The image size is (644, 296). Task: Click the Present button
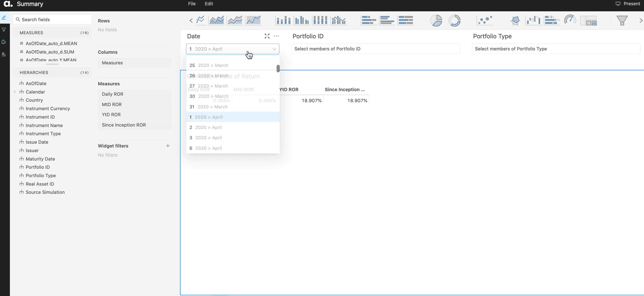coord(628,4)
